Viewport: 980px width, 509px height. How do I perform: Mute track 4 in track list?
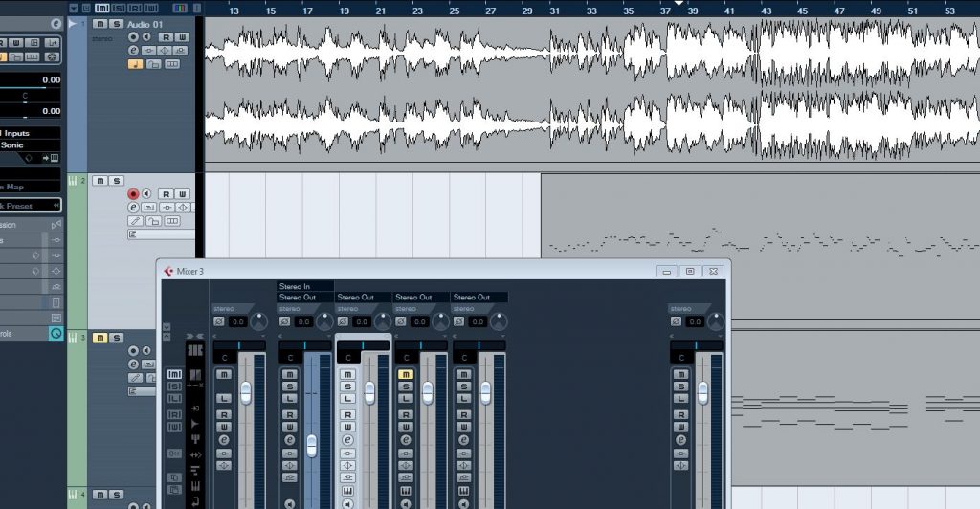[100, 495]
